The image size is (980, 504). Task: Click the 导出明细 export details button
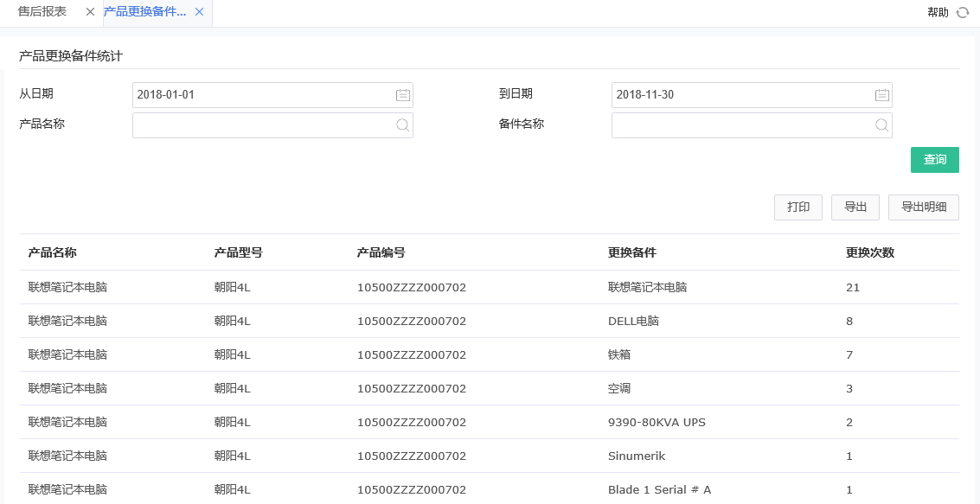(x=923, y=207)
